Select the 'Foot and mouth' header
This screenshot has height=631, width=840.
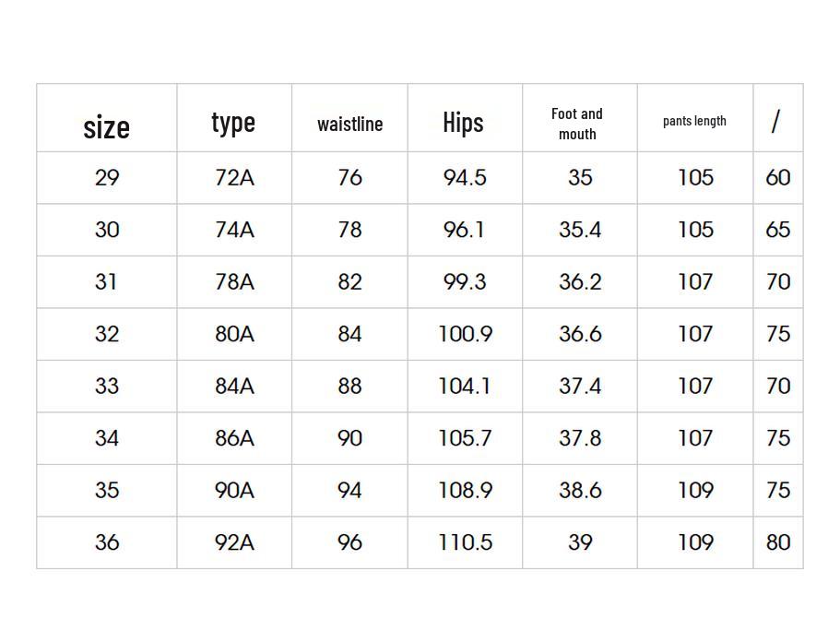[x=577, y=124]
